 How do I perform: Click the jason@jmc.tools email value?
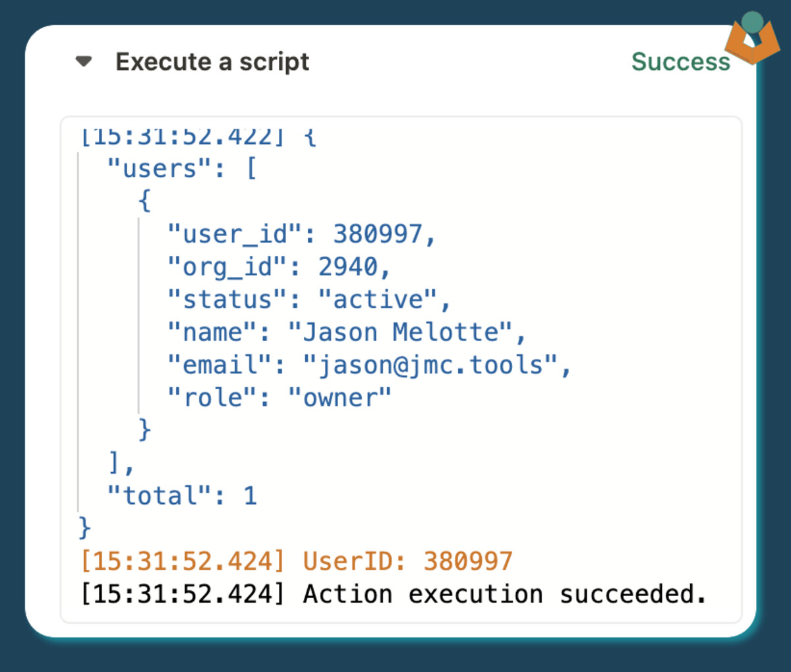[x=430, y=365]
